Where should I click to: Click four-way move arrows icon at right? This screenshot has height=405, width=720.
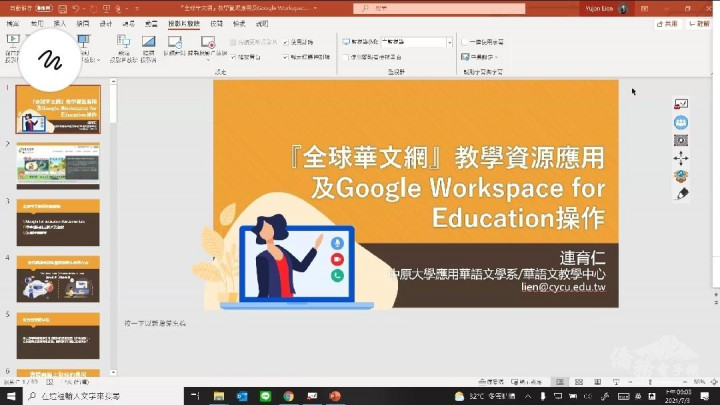681,158
